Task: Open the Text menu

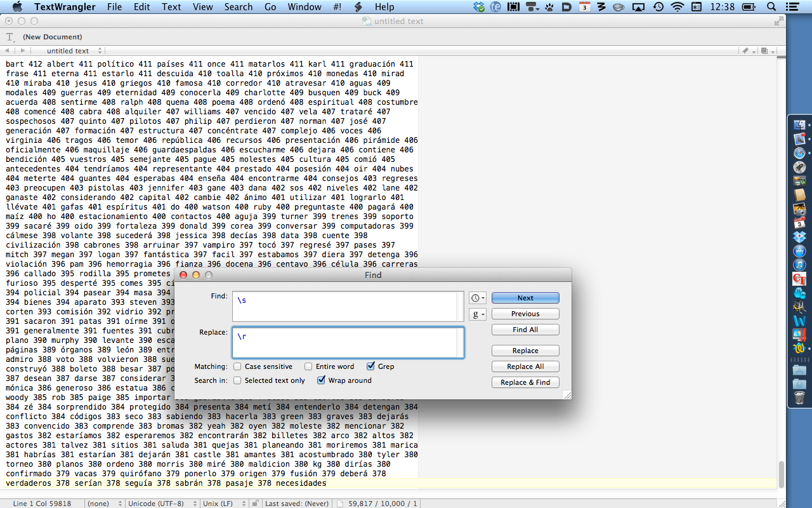Action: tap(171, 7)
